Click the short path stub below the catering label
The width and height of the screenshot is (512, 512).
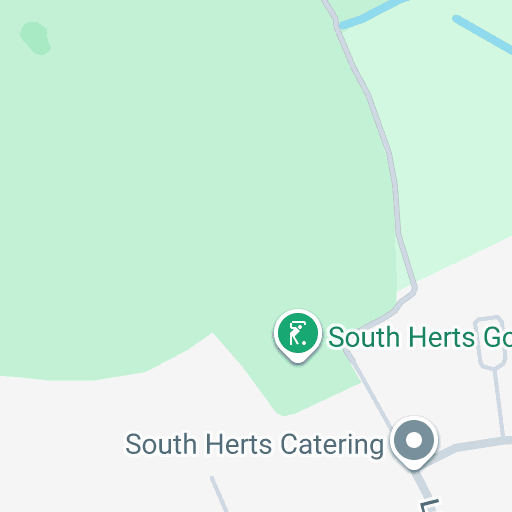point(219,494)
